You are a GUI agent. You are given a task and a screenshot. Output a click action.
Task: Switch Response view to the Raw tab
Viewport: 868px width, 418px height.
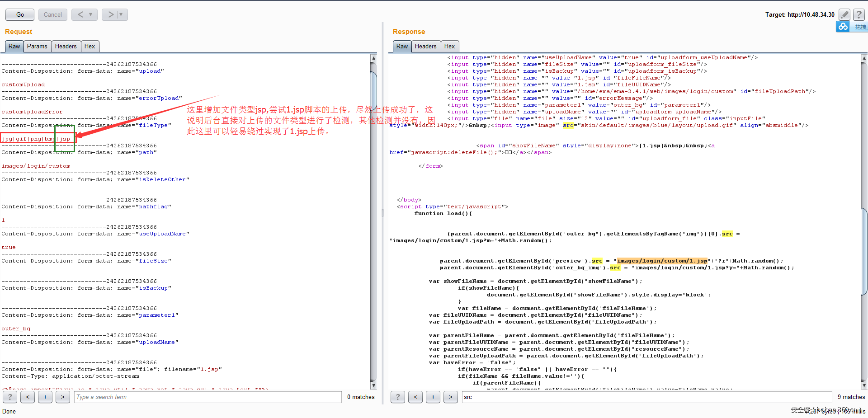(x=401, y=46)
